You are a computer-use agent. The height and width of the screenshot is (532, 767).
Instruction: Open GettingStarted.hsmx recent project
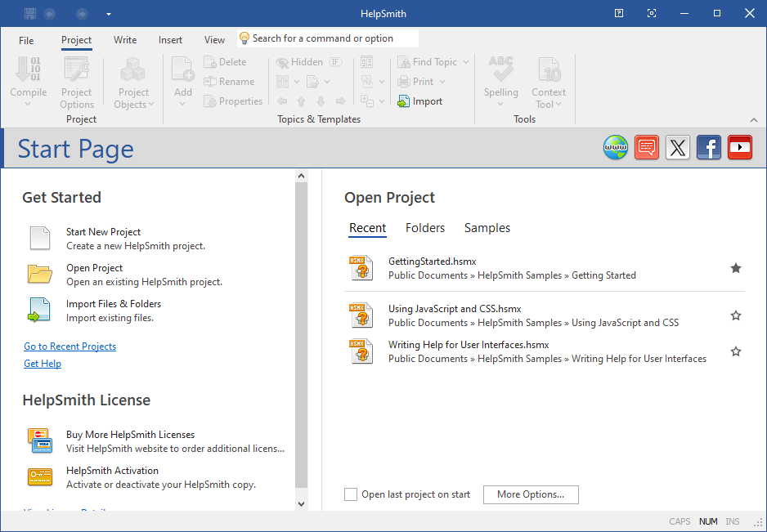click(545, 268)
